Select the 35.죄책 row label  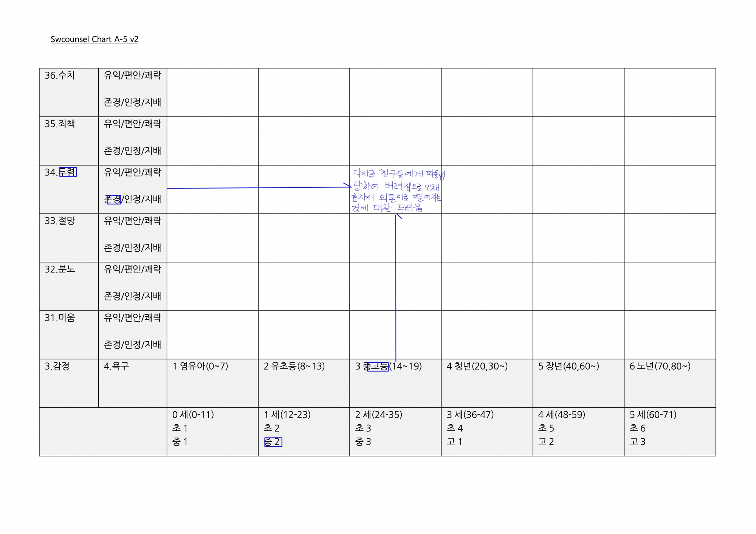click(x=60, y=124)
